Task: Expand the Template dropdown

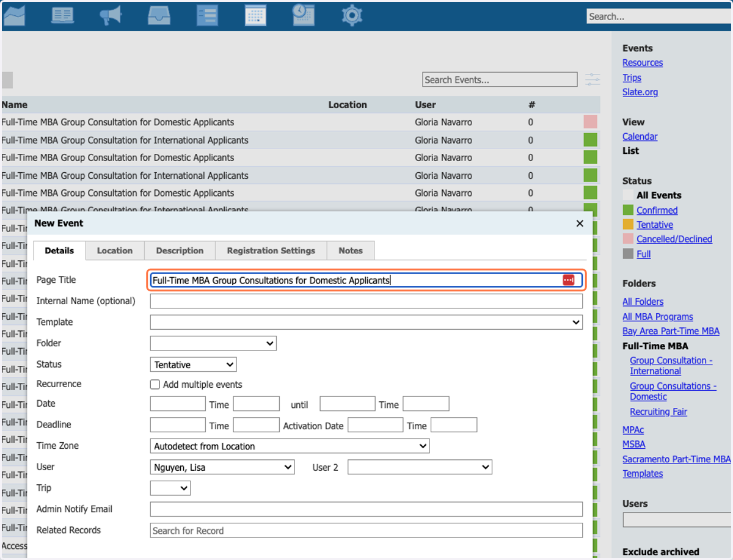Action: (x=366, y=322)
